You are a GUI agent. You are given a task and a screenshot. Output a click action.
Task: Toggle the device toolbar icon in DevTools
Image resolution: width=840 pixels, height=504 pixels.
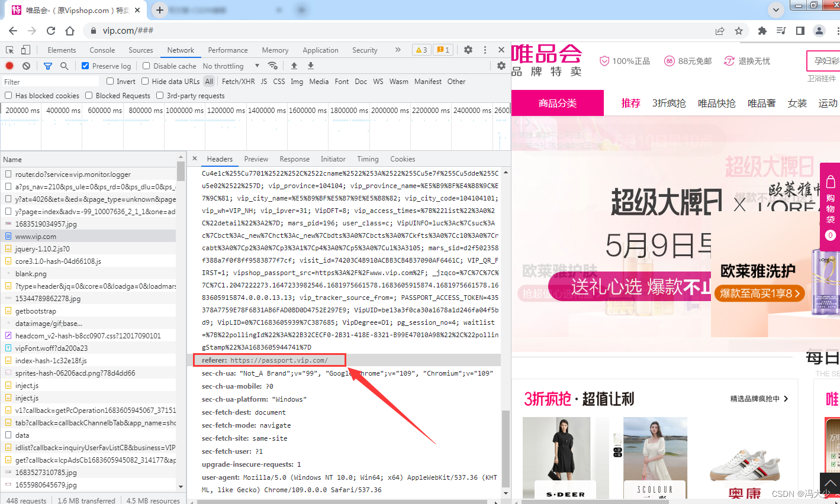[25, 50]
